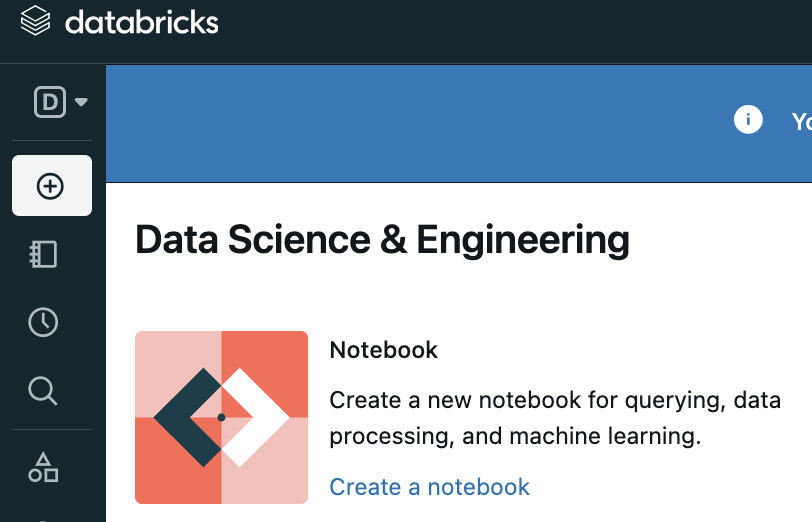The image size is (812, 522).
Task: Click the info "i" icon in blue banner
Action: (748, 120)
